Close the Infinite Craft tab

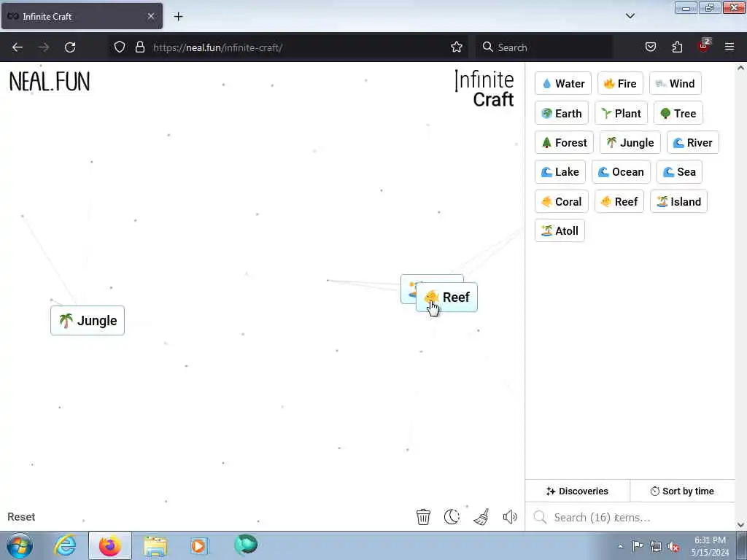[x=151, y=16]
